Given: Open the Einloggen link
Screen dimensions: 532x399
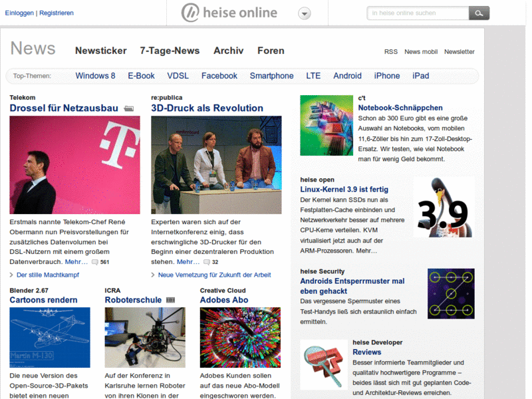Looking at the screenshot, I should pyautogui.click(x=19, y=13).
